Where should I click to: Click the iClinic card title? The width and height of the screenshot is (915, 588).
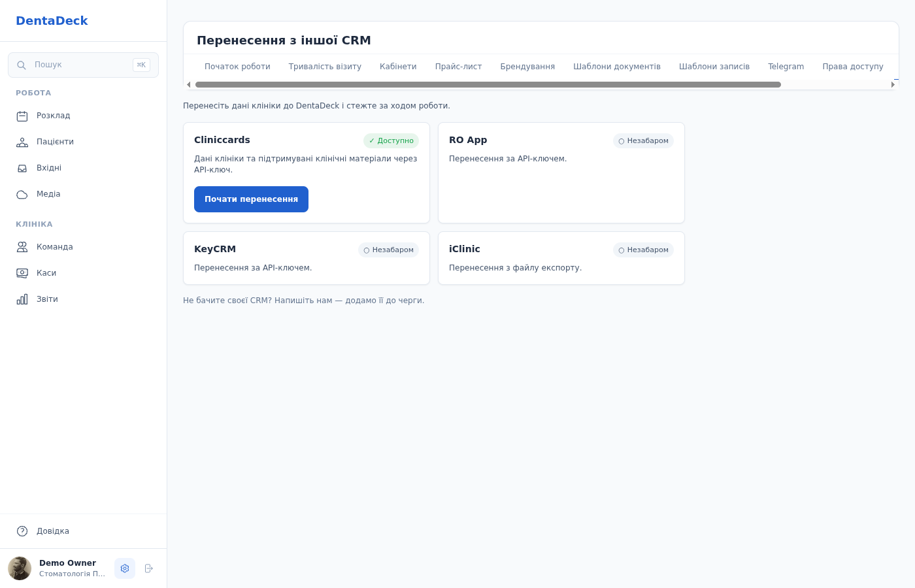coord(465,249)
